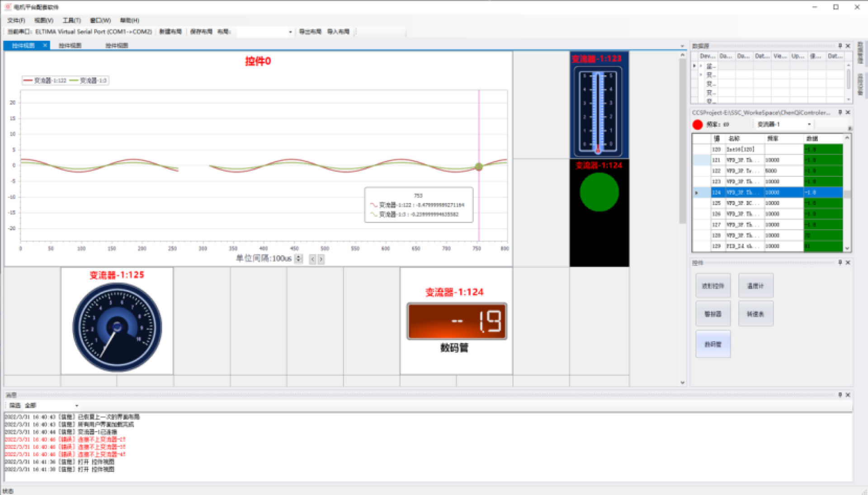Open the 工具(T) menu

(x=71, y=20)
